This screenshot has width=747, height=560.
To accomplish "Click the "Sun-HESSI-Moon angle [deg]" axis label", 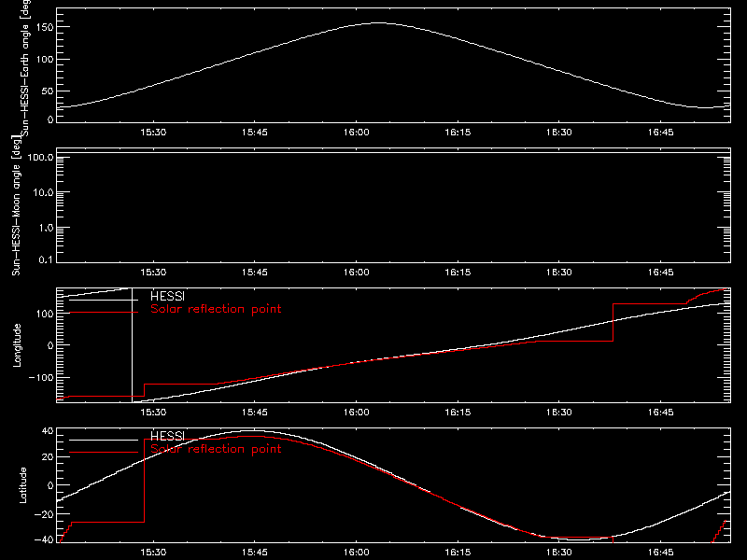I will coord(16,205).
